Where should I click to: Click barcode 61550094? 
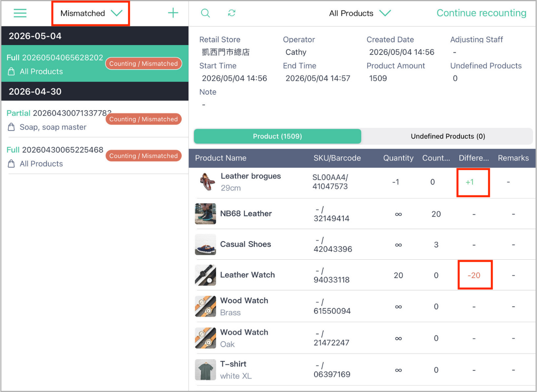click(x=332, y=311)
